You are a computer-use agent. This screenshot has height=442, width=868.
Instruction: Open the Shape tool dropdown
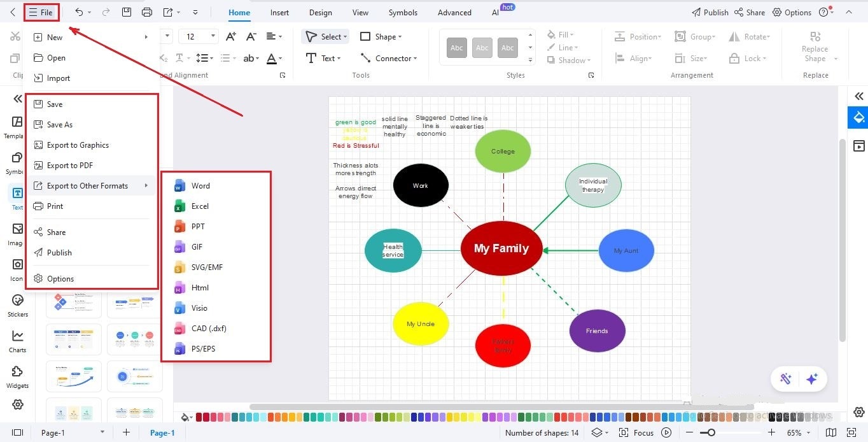coord(381,37)
